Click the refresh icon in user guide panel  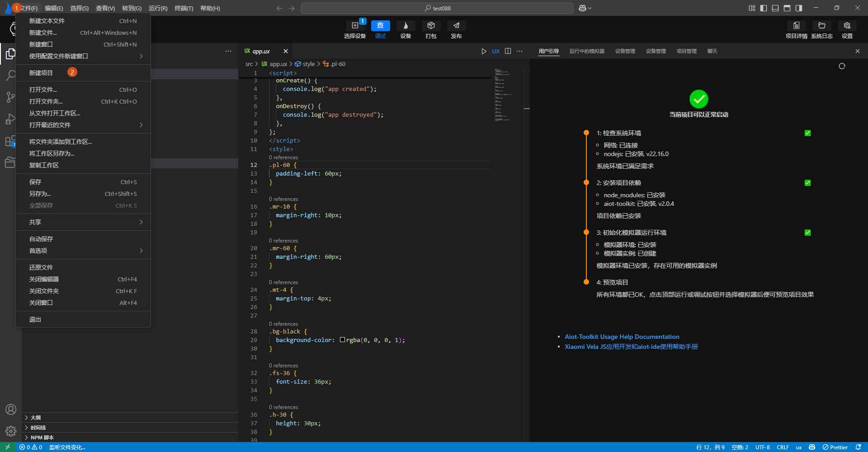click(842, 66)
